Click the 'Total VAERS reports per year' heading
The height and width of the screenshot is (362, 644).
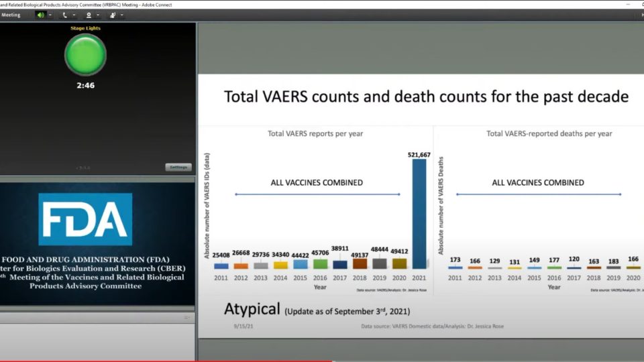pyautogui.click(x=315, y=133)
